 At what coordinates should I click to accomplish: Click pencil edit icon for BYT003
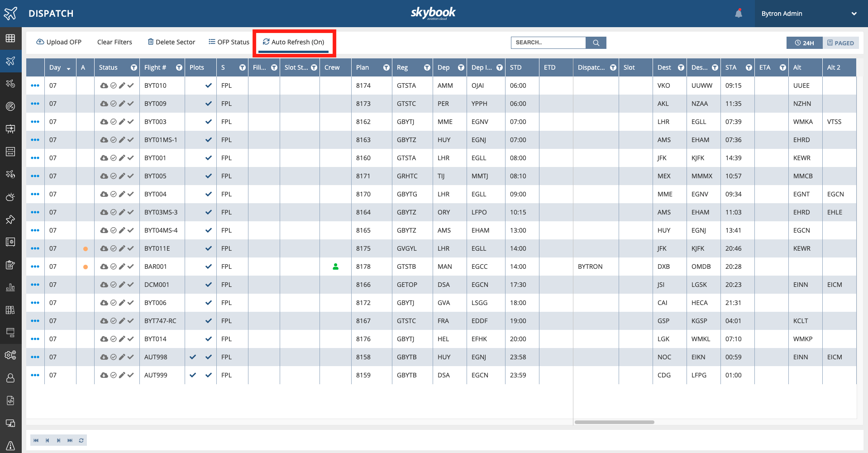122,122
